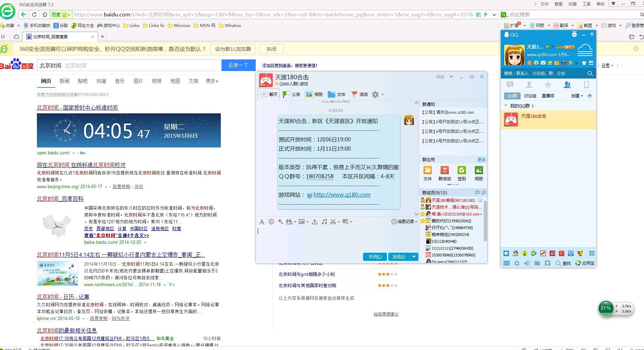
Task: Open the 创建 dropdown in QQ panel
Action: [577, 96]
